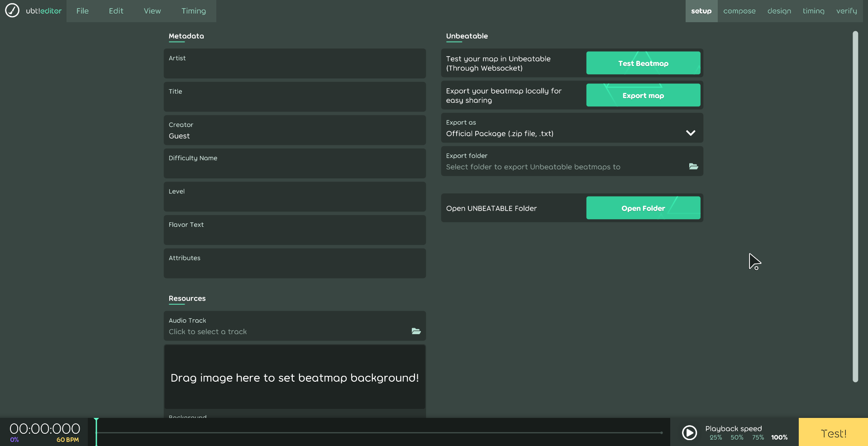This screenshot has width=868, height=446.
Task: Edit the Creator field showing Guest
Action: click(x=295, y=130)
